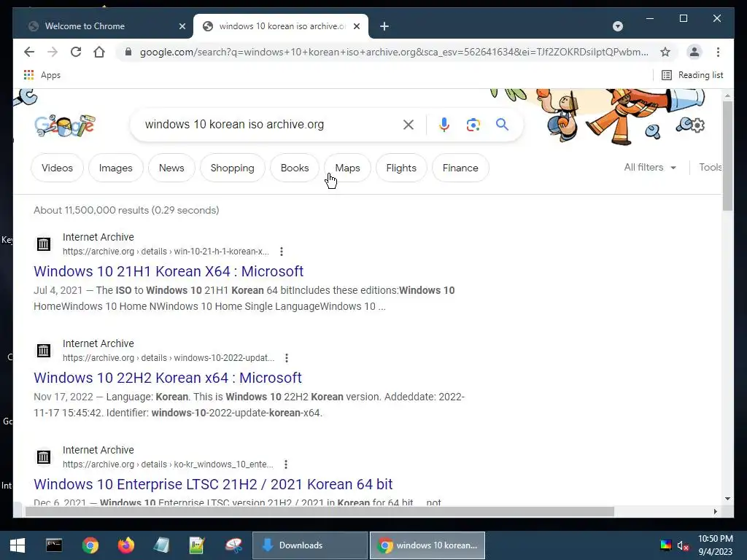Click the Google doodle logo
747x560 pixels.
coord(65,125)
